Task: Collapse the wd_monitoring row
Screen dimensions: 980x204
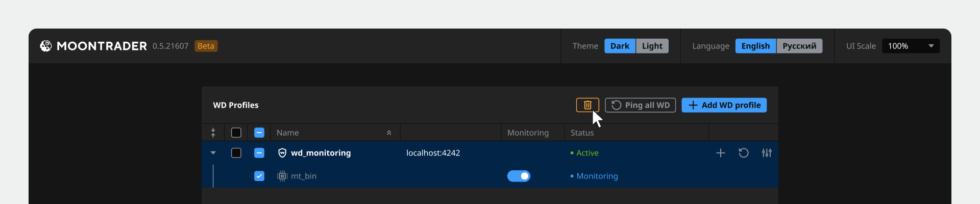Action: pyautogui.click(x=213, y=153)
